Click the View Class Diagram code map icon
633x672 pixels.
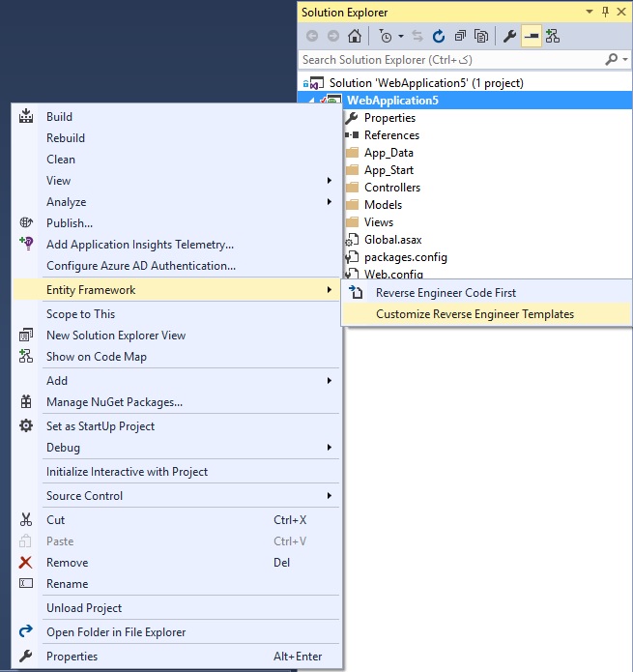553,37
